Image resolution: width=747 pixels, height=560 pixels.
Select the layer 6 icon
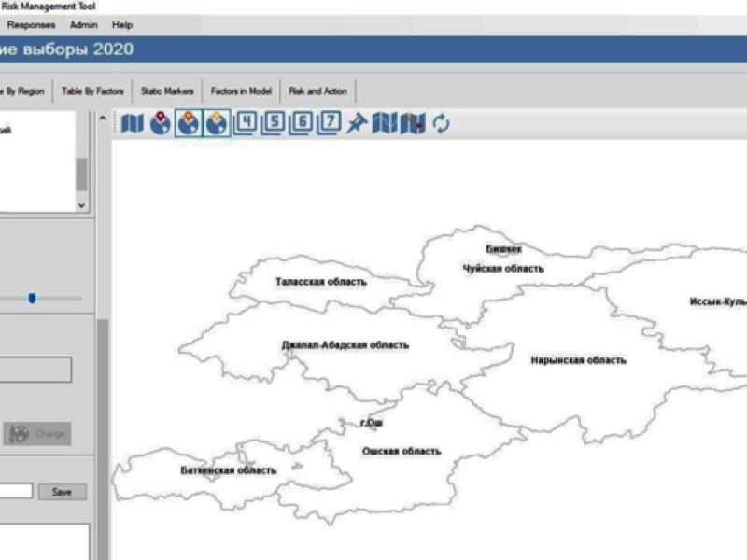302,123
